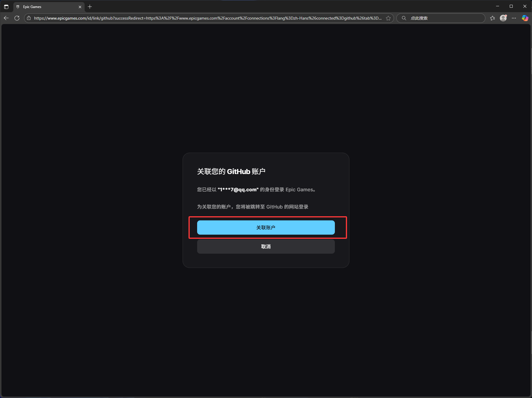This screenshot has width=532, height=398.
Task: Close the Epic Games tab
Action: (80, 7)
